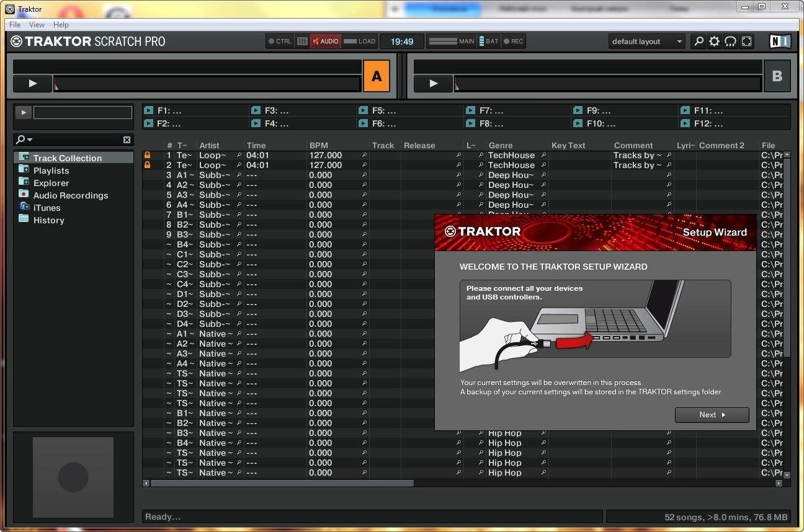The image size is (804, 532).
Task: Select deck B letter button
Action: tap(777, 76)
